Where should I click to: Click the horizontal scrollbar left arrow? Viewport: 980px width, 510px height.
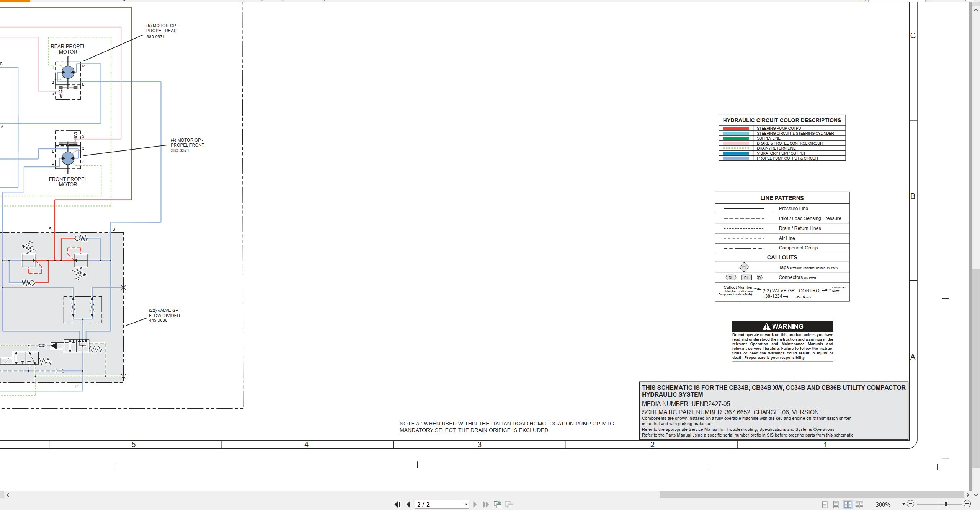pos(8,495)
